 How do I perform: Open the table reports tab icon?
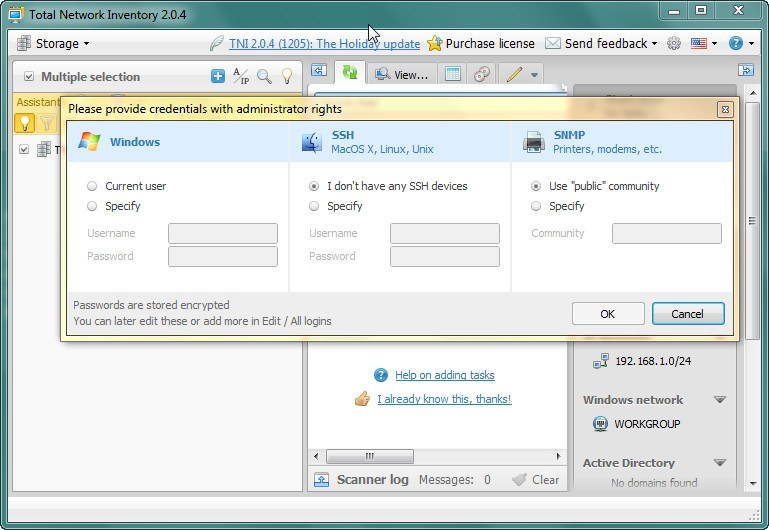pyautogui.click(x=452, y=74)
